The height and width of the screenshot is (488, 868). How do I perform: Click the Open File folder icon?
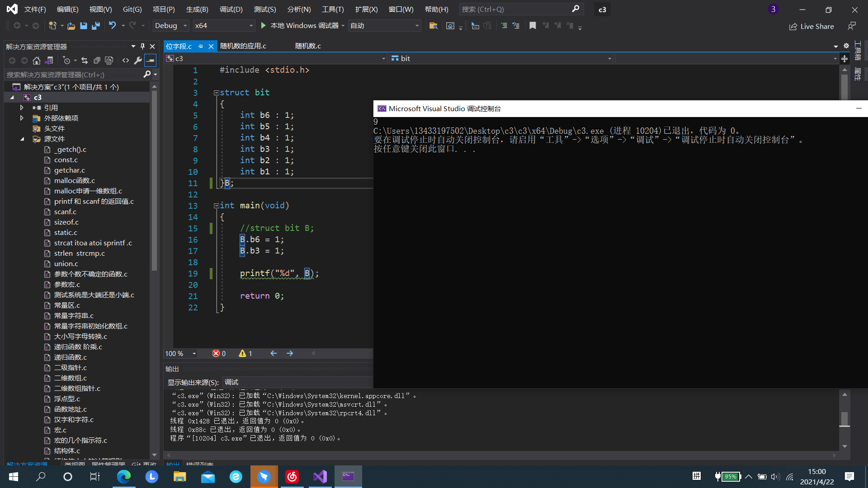pos(71,26)
